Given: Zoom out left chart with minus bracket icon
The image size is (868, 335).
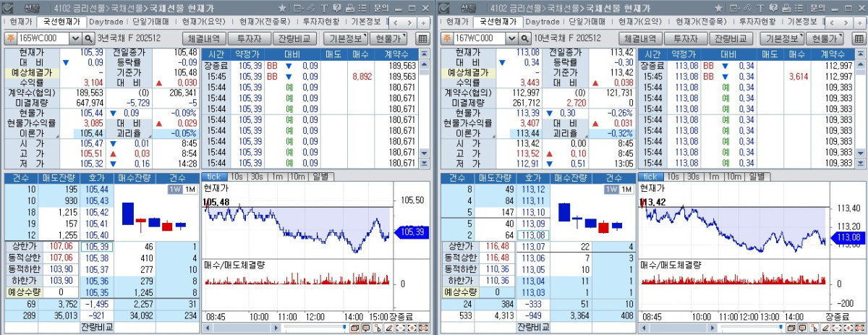Looking at the screenshot, I should [x=400, y=328].
